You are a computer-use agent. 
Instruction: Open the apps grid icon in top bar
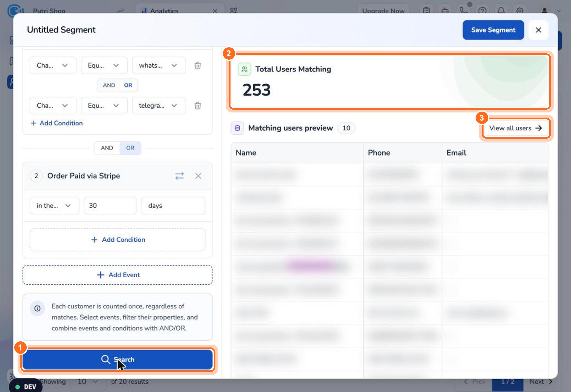coord(234,10)
